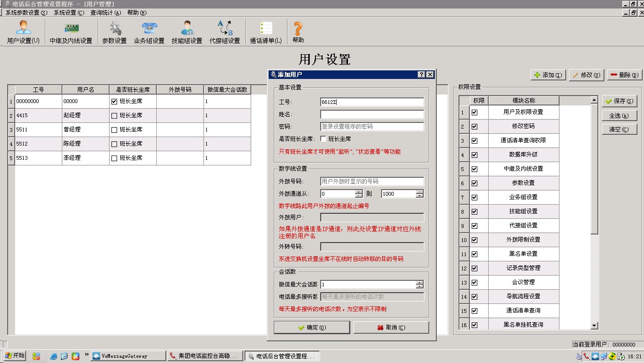Click permissions list scrollbar up arrow

594,100
